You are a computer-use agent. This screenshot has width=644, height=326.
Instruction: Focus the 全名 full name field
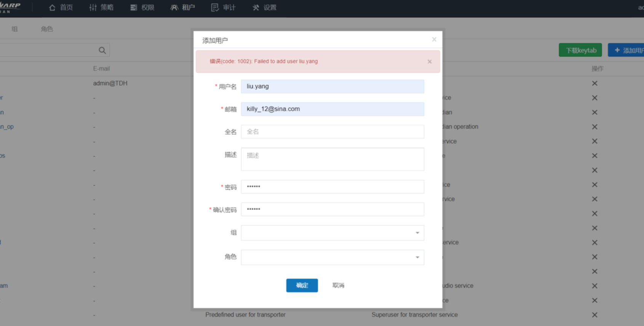332,132
